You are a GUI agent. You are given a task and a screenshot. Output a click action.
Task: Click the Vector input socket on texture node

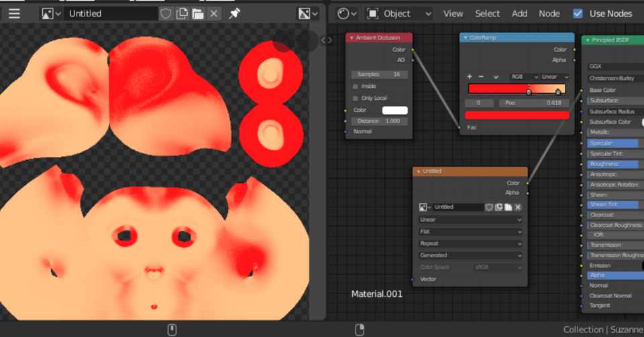pyautogui.click(x=413, y=279)
